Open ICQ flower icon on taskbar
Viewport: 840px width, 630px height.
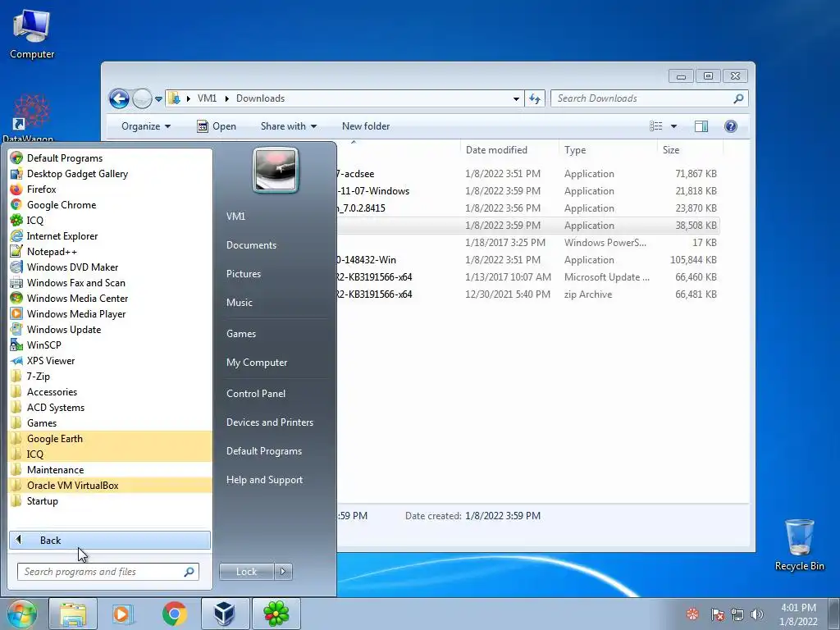tap(276, 614)
